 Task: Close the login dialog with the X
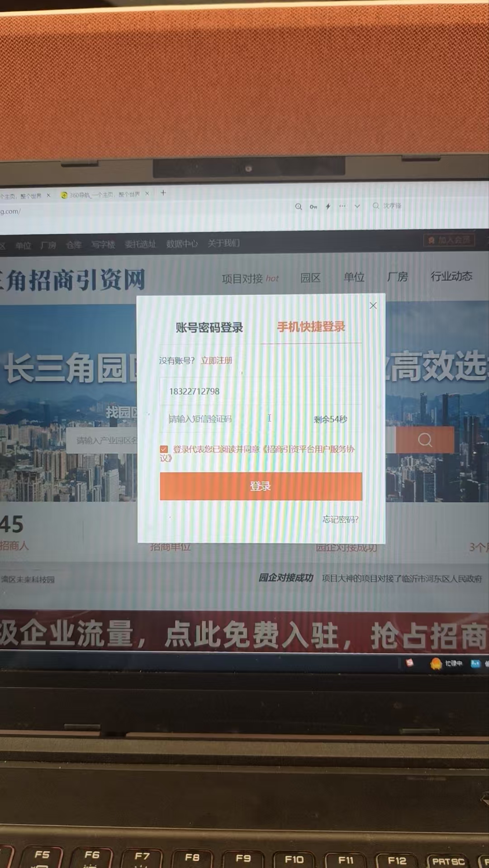click(x=373, y=306)
